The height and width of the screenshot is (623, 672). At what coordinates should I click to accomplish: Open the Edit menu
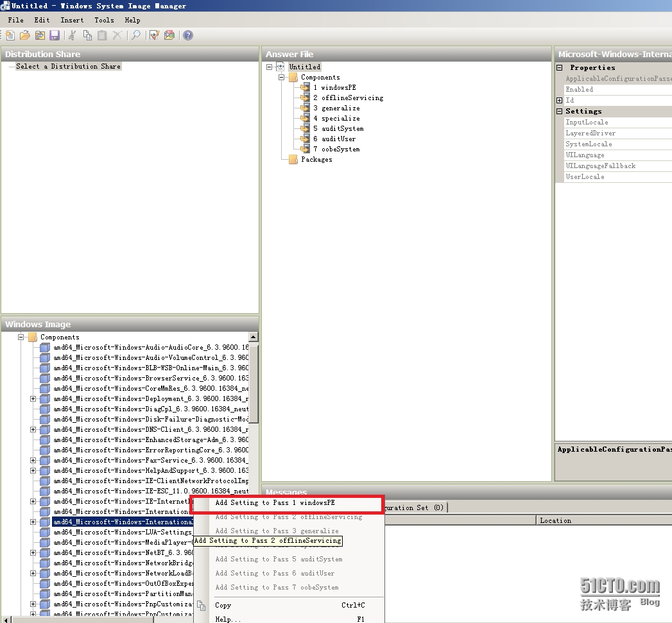[x=42, y=20]
